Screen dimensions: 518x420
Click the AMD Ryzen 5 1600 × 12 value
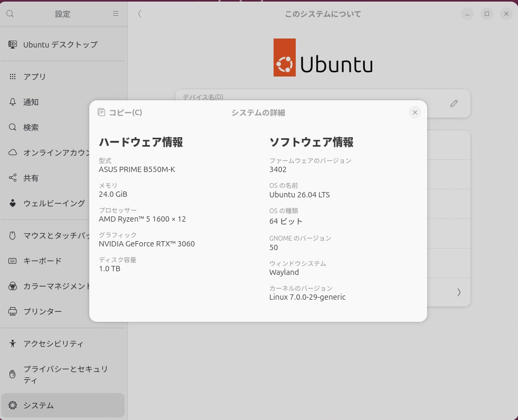point(143,219)
